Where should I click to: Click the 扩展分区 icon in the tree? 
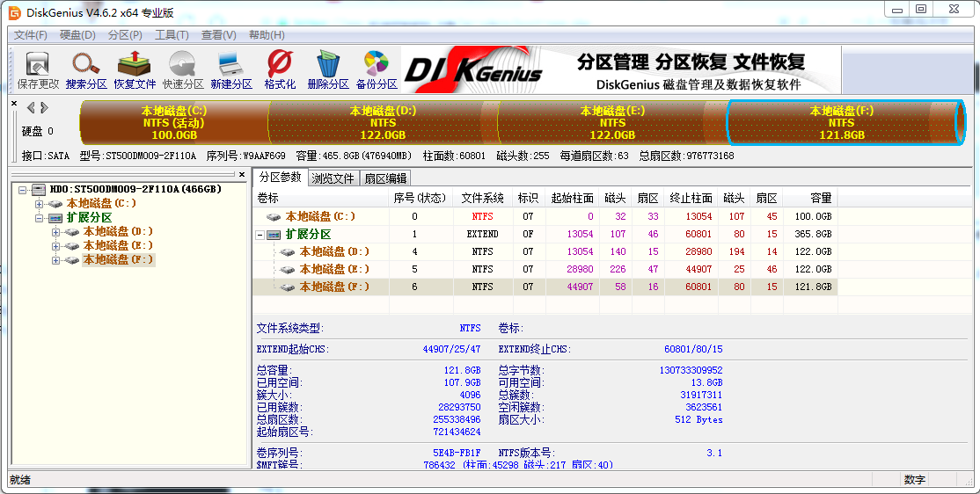click(55, 218)
